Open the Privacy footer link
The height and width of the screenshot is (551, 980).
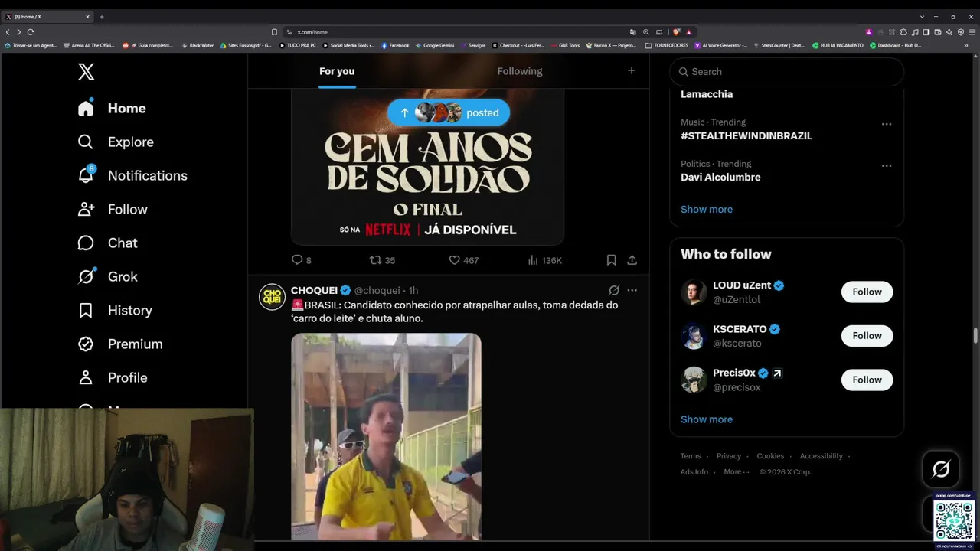pos(729,456)
